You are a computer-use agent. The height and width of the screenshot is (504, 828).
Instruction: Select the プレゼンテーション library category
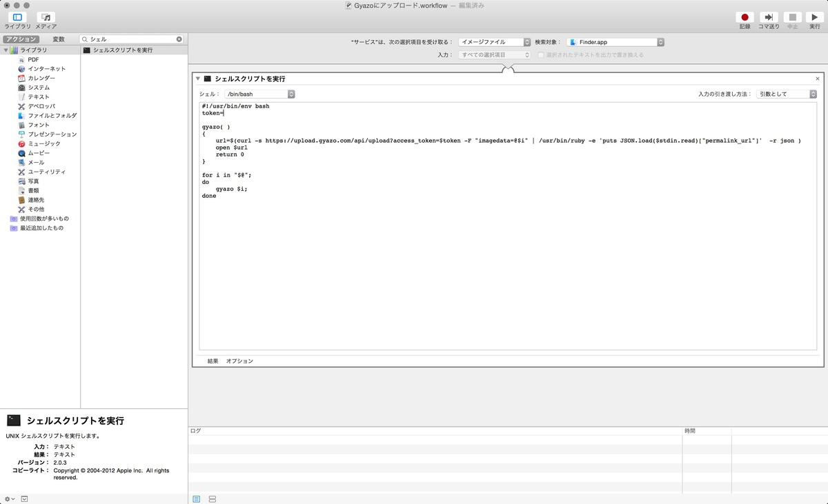point(52,134)
